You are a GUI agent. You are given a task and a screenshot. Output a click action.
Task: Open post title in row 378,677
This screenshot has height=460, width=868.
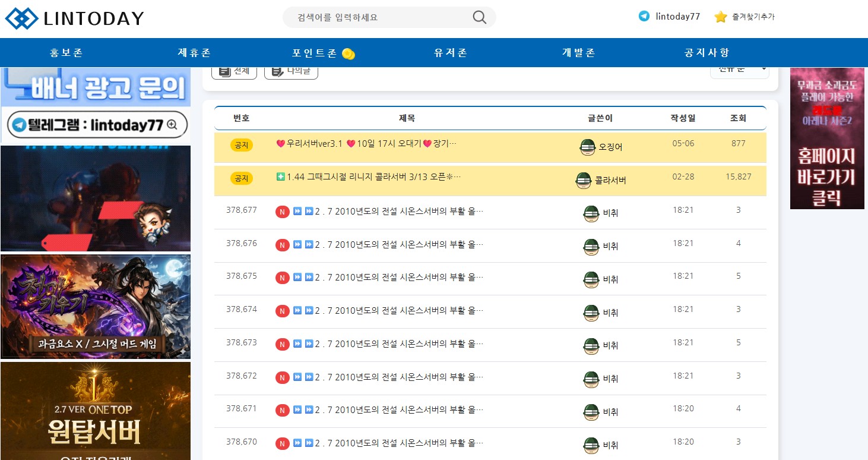[388, 211]
